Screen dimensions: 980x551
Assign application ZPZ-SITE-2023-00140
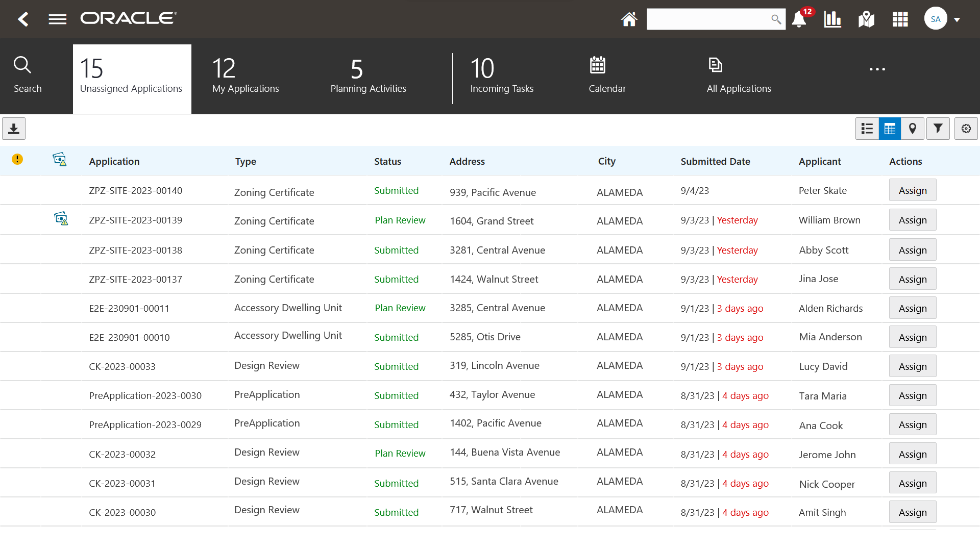[912, 190]
